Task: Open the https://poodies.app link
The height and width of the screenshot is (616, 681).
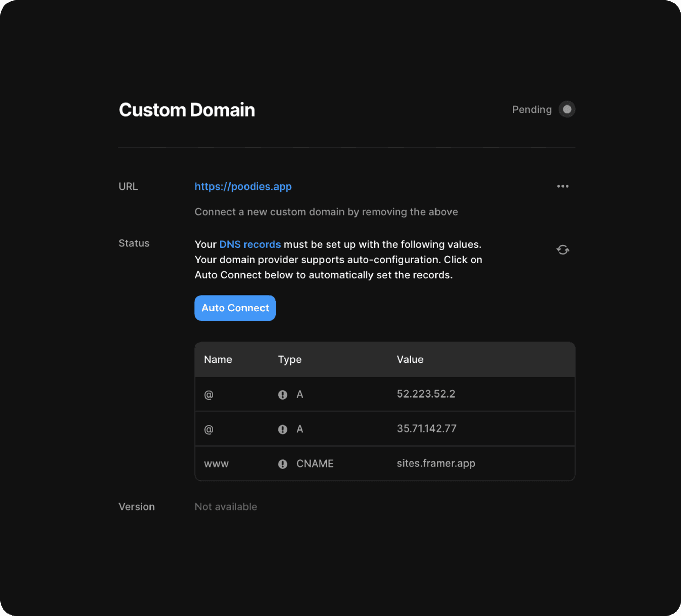Action: coord(243,187)
